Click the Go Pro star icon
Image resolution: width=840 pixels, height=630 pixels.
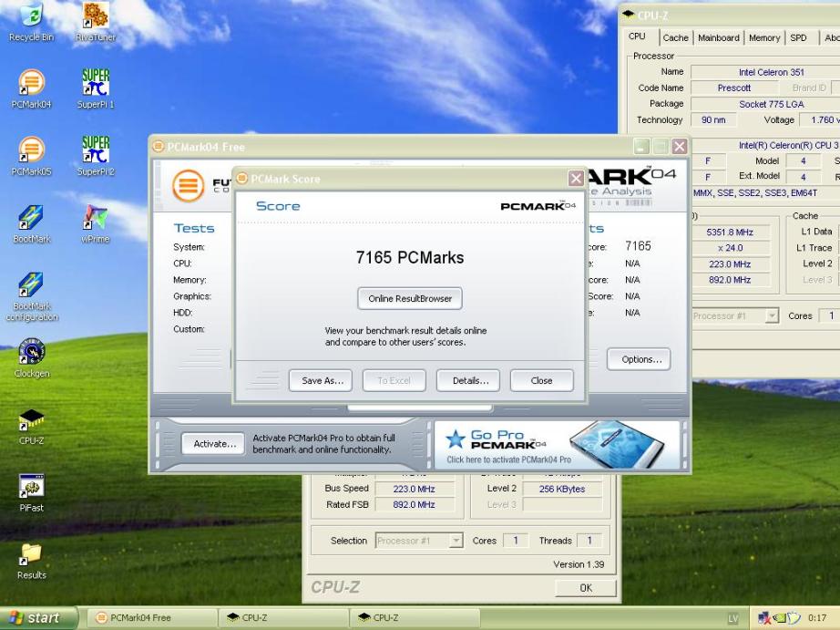tap(456, 439)
